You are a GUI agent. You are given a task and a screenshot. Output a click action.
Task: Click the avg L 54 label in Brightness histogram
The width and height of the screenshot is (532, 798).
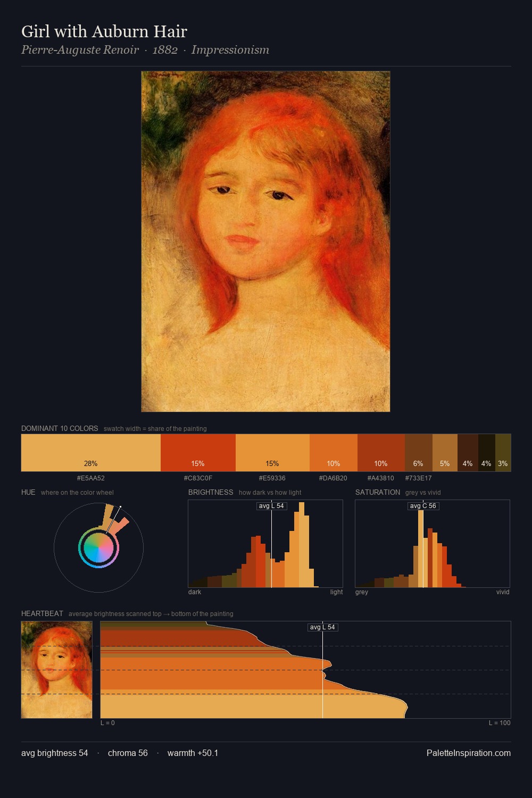(271, 506)
